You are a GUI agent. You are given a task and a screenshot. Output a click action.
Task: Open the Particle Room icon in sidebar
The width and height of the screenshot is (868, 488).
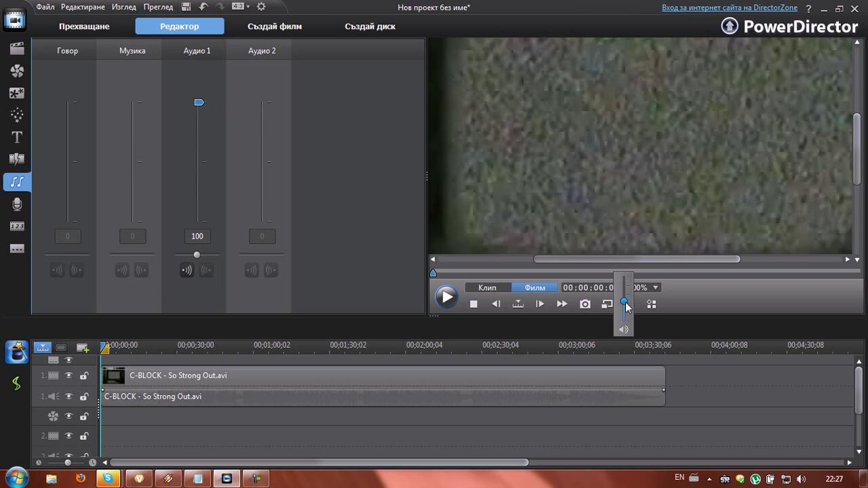(x=17, y=115)
